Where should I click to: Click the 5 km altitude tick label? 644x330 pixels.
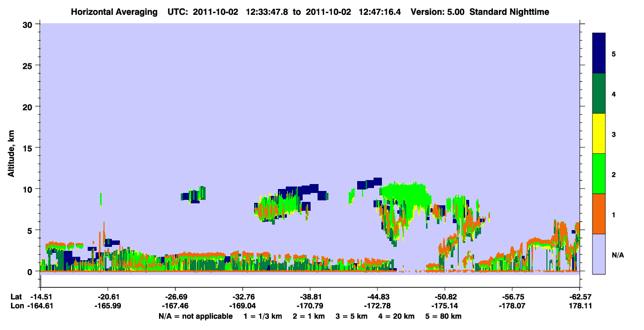(31, 230)
